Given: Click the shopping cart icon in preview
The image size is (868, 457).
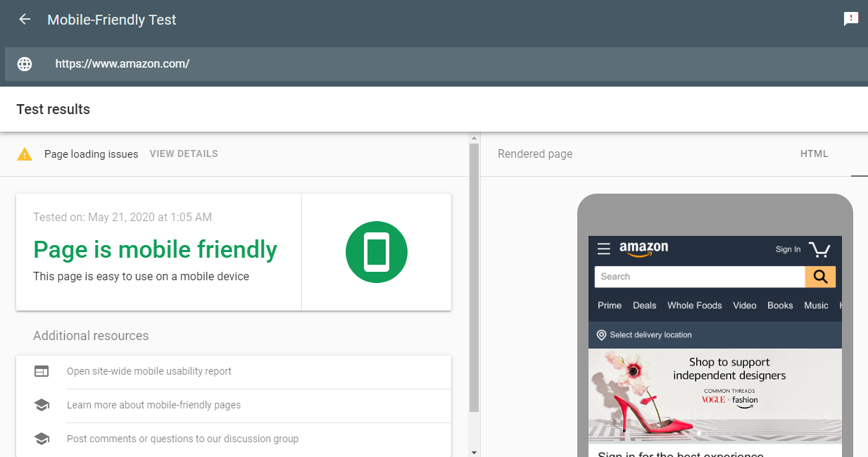Looking at the screenshot, I should 819,249.
